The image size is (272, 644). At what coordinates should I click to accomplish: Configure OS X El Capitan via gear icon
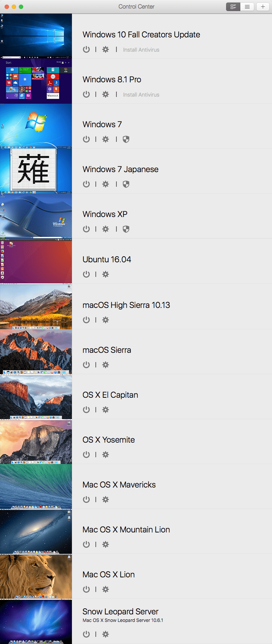coord(105,410)
